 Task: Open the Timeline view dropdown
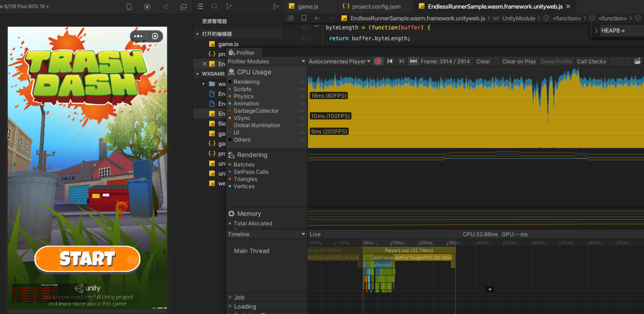point(267,234)
